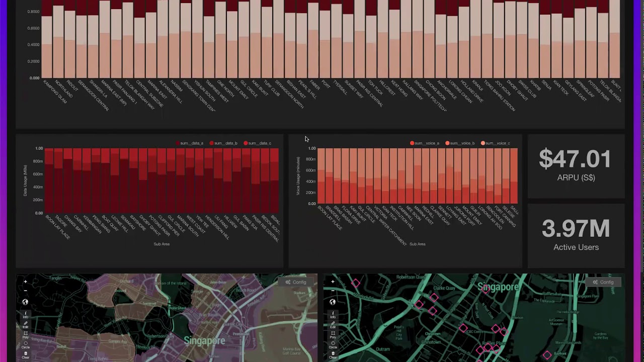
Task: Select the Edit pencil tool on the left map
Action: (x=25, y=326)
